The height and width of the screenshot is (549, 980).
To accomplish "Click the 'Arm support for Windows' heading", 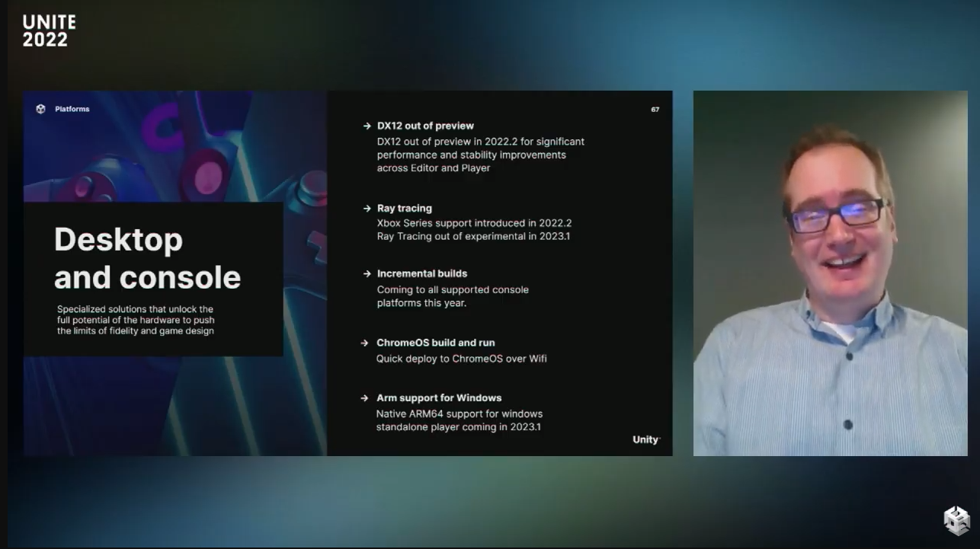I will click(439, 397).
